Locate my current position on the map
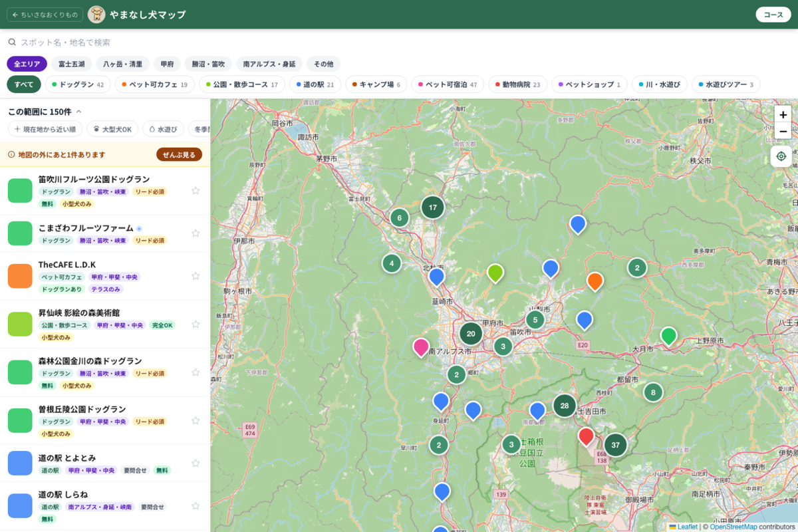 click(781, 156)
